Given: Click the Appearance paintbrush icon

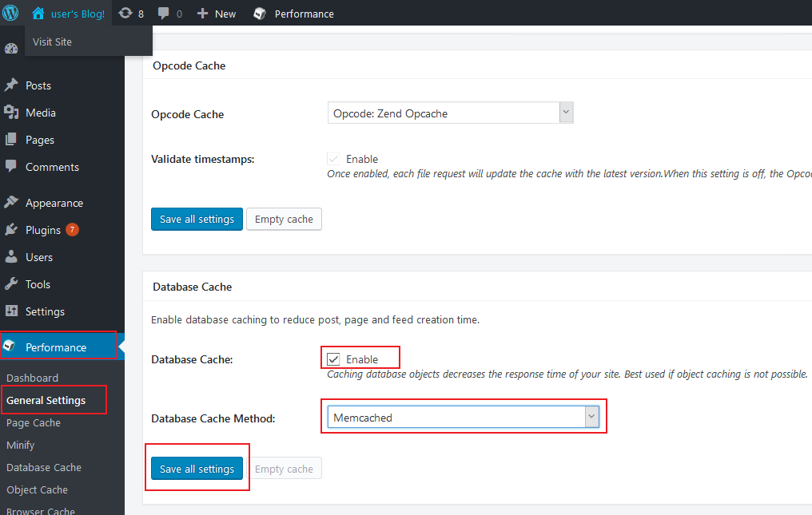Looking at the screenshot, I should coord(11,202).
